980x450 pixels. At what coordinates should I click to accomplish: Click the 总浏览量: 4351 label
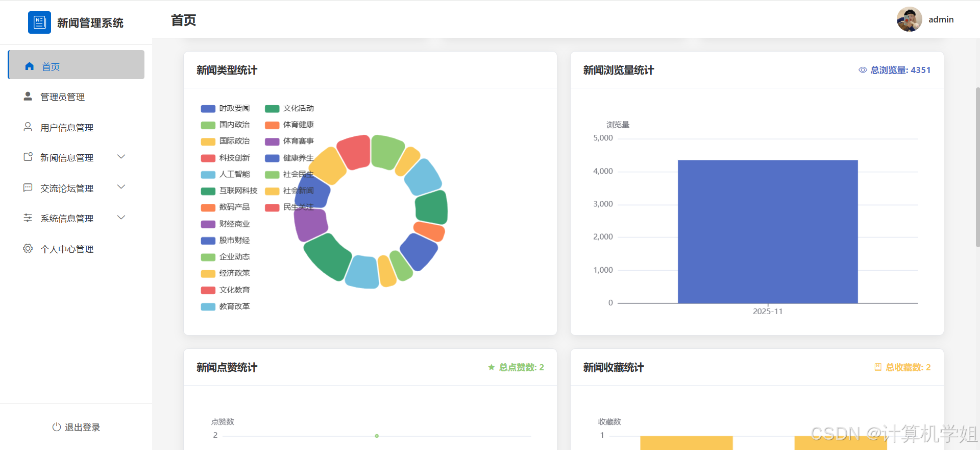coord(900,70)
